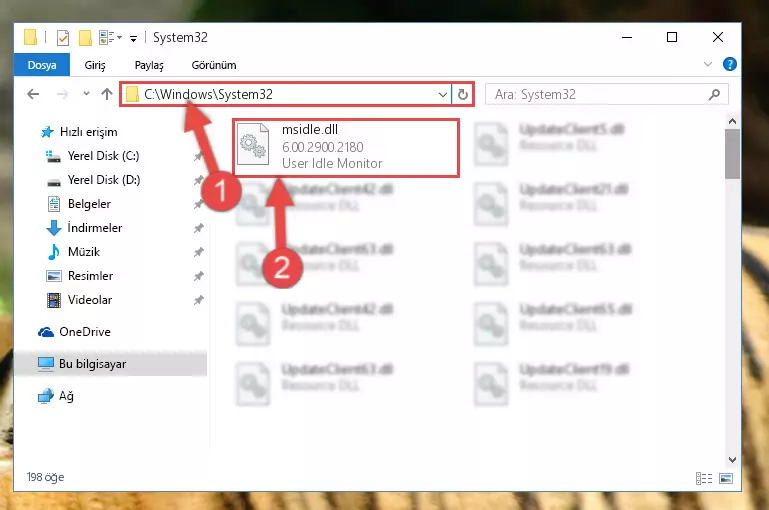
Task: Select the msidle.dll file
Action: pyautogui.click(x=346, y=147)
